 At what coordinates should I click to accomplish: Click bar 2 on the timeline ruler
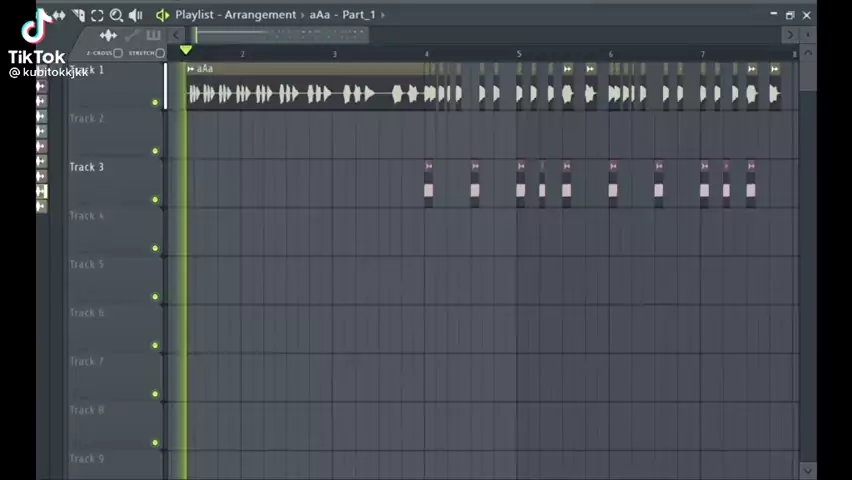(242, 54)
